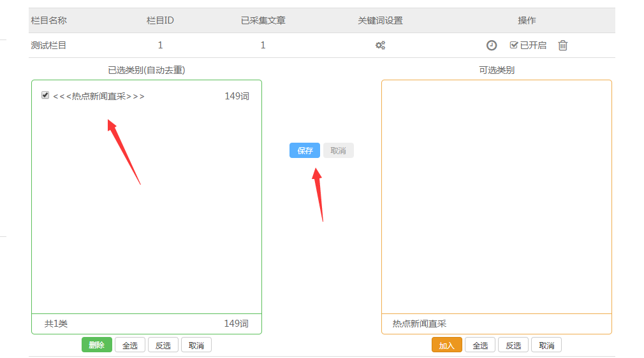Click 反选 under the 已选类别 panel
644x358 pixels.
[163, 345]
